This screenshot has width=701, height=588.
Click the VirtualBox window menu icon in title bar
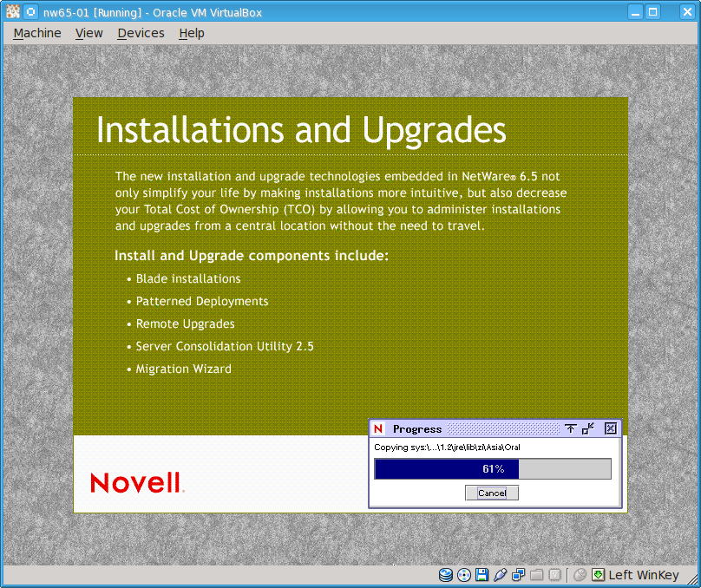(x=31, y=12)
